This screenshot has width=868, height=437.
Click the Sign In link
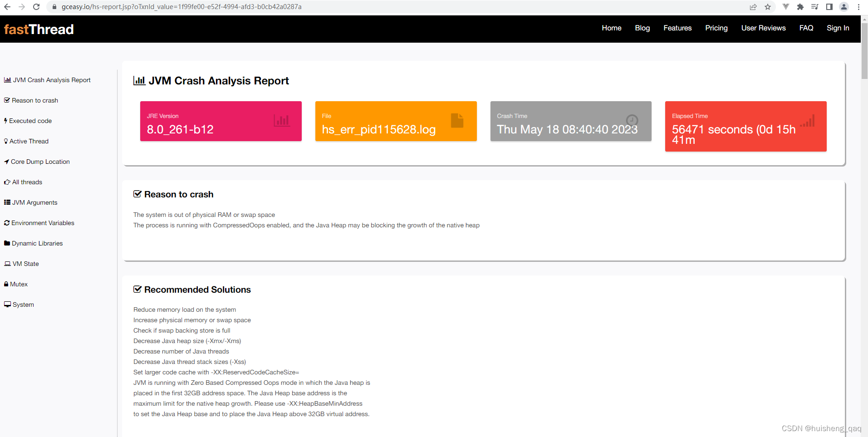pyautogui.click(x=838, y=28)
